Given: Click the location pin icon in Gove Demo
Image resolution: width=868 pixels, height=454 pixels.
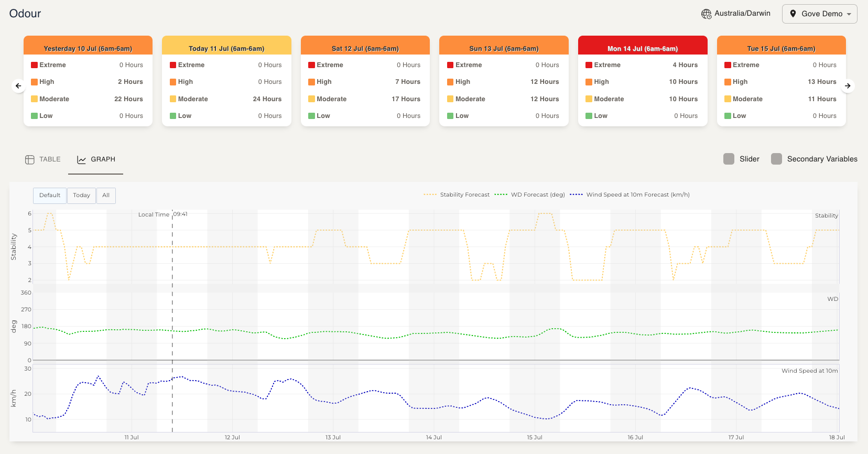Looking at the screenshot, I should point(793,14).
